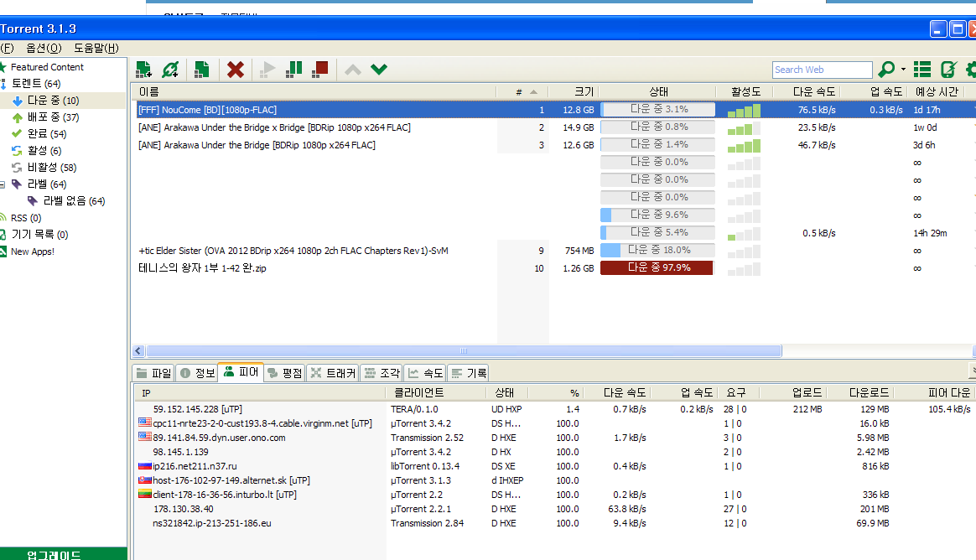Image resolution: width=976 pixels, height=560 pixels.
Task: Sort torrents by the # column
Action: coord(520,91)
